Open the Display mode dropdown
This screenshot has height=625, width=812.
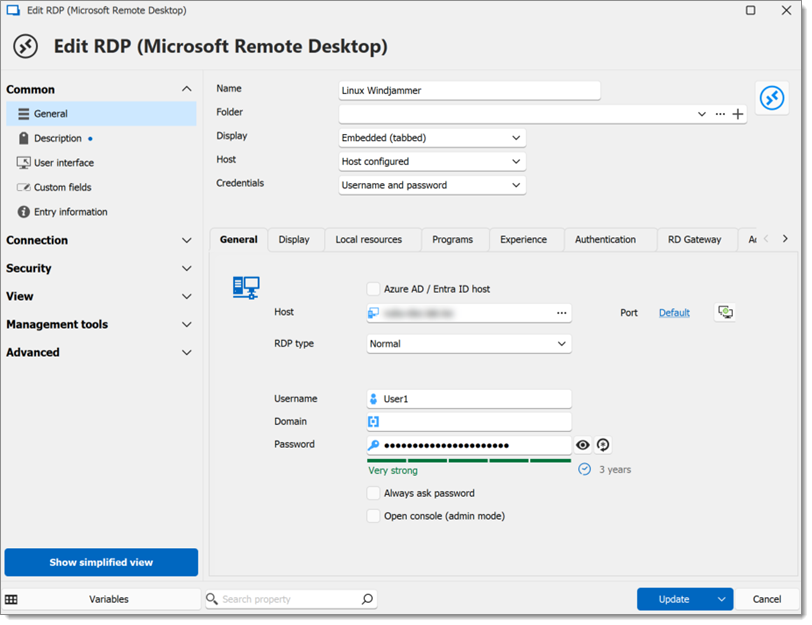(x=432, y=138)
